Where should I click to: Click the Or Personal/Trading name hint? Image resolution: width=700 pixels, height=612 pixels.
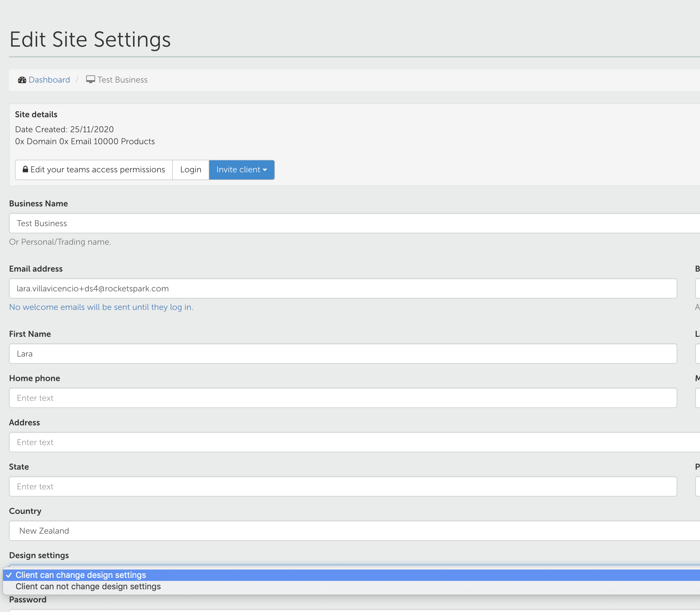(x=60, y=242)
